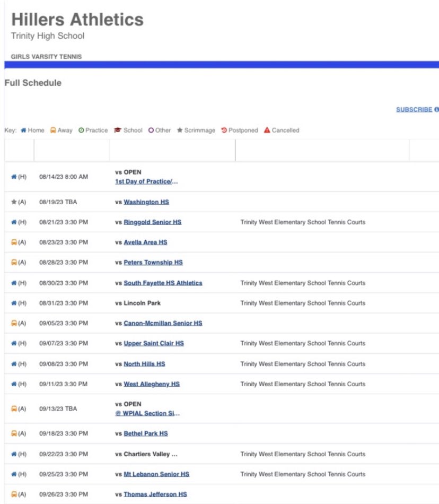Click home icon on the 08/14/23 row
The height and width of the screenshot is (504, 439).
14,177
